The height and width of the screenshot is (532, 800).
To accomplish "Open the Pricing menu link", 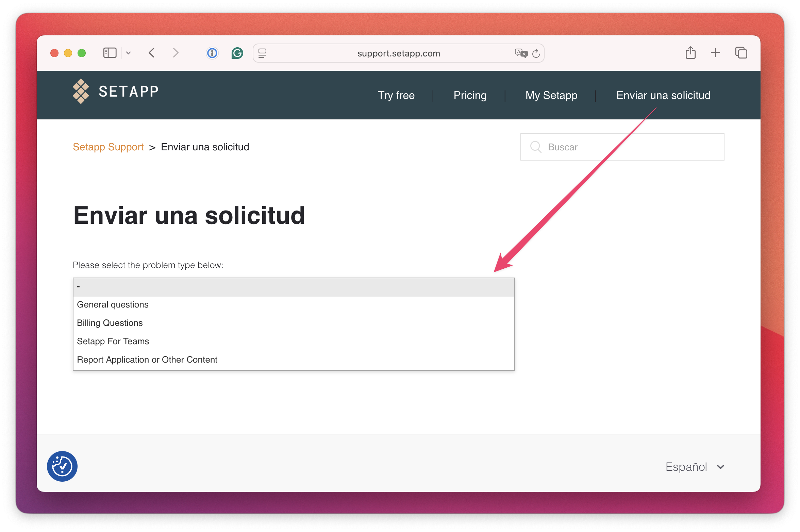I will click(x=470, y=95).
